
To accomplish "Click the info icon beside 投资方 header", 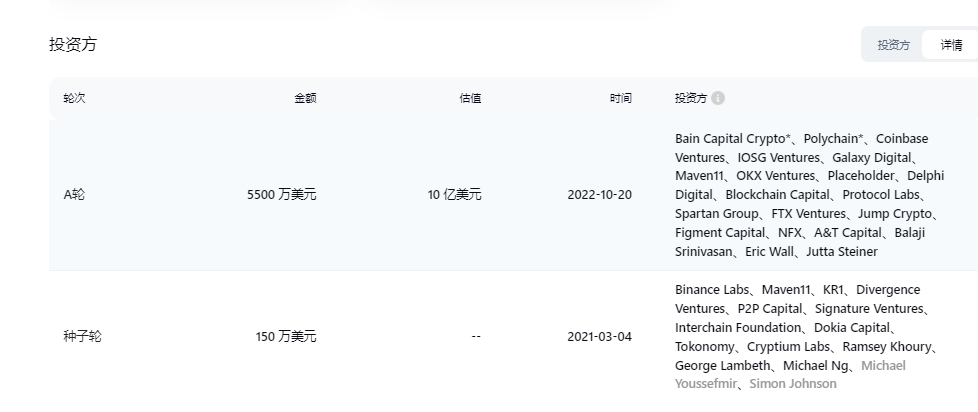I will [718, 98].
